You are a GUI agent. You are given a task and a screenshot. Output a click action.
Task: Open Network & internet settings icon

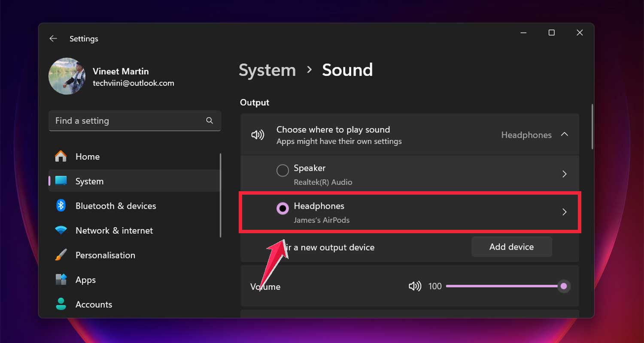(61, 230)
